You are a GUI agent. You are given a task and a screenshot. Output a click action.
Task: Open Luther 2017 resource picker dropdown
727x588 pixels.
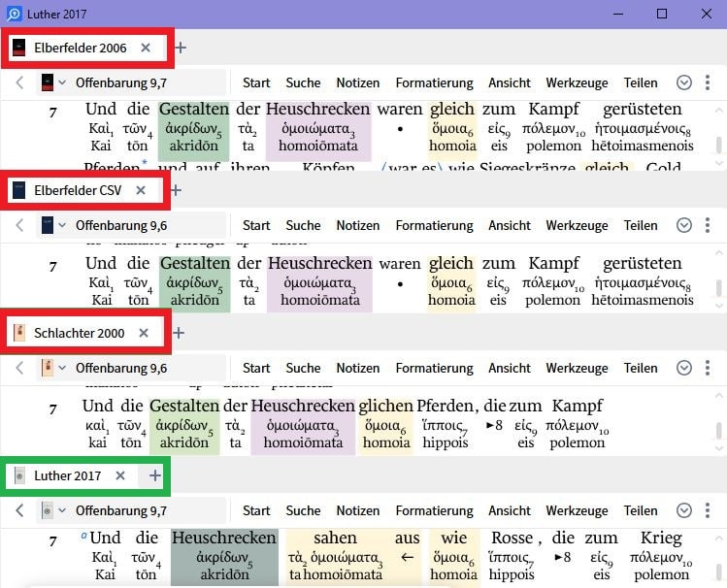tap(53, 511)
